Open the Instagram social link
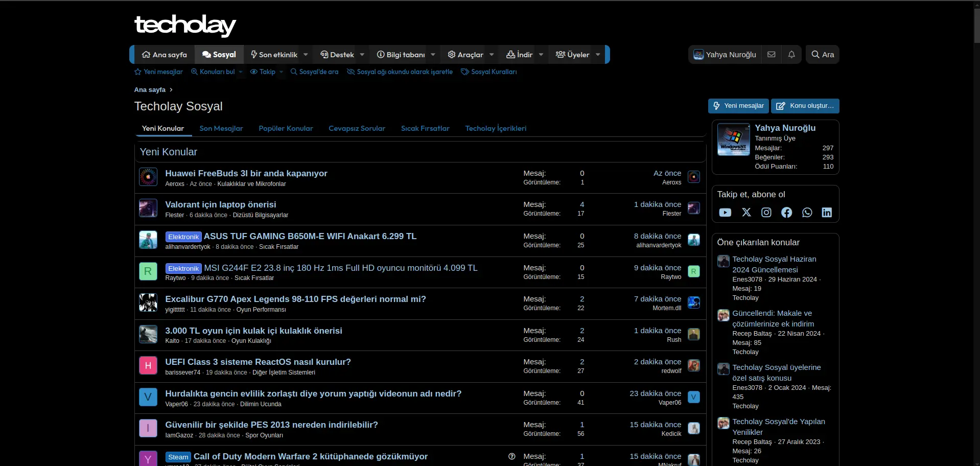Image resolution: width=980 pixels, height=466 pixels. [766, 212]
